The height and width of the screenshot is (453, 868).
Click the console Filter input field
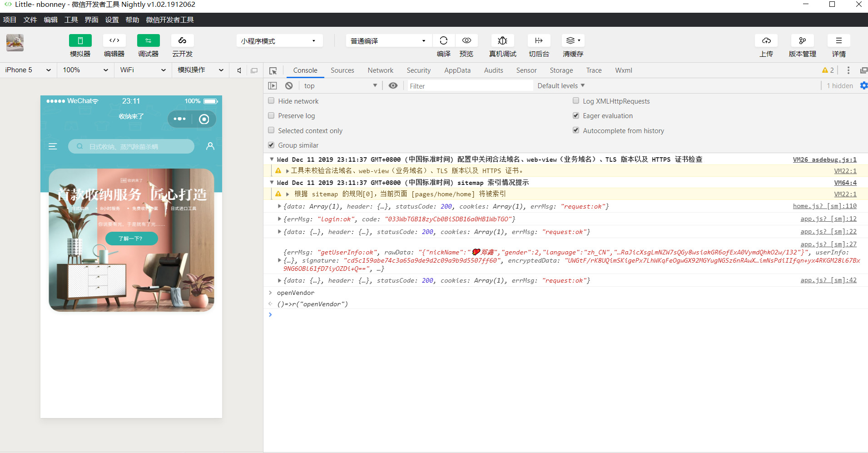click(469, 86)
